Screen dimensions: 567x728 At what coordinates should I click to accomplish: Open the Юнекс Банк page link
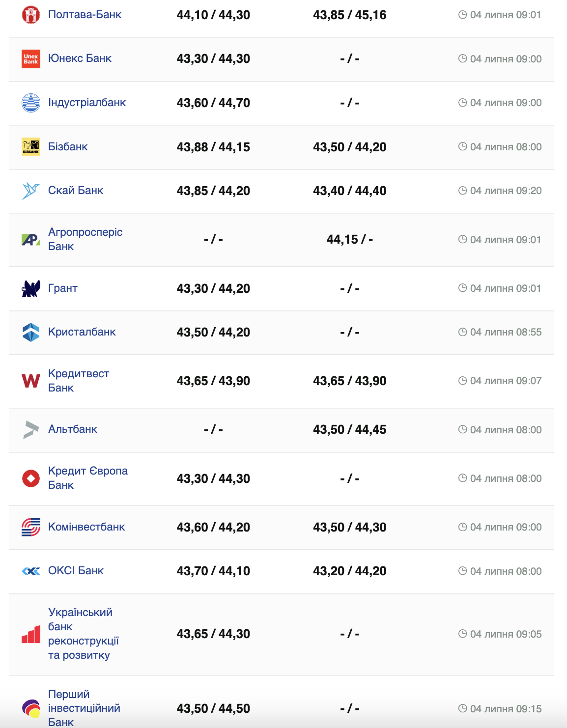click(80, 58)
